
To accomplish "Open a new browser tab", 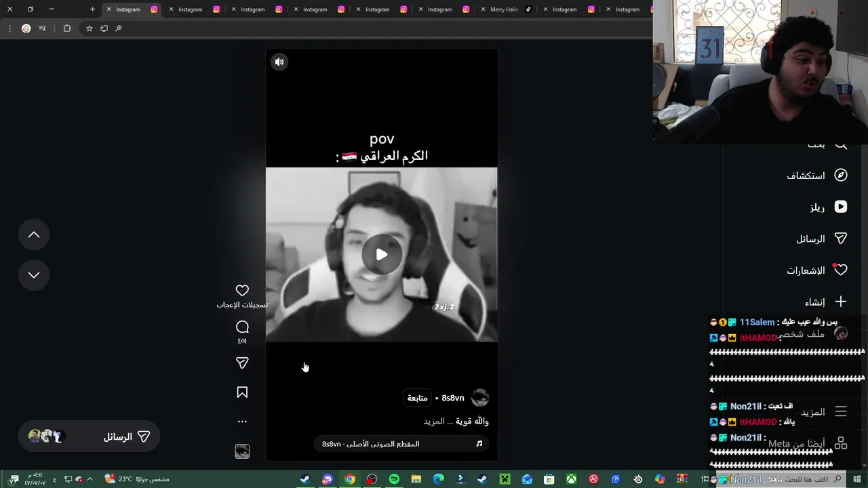I will tap(92, 9).
